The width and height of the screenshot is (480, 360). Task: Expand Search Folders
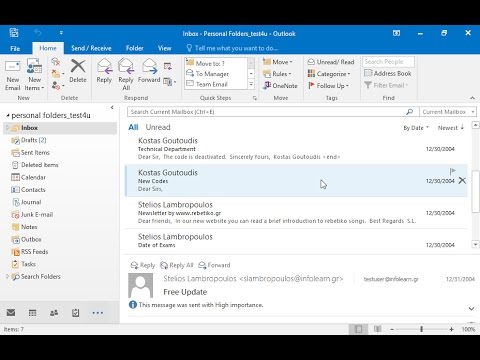(x=7, y=276)
